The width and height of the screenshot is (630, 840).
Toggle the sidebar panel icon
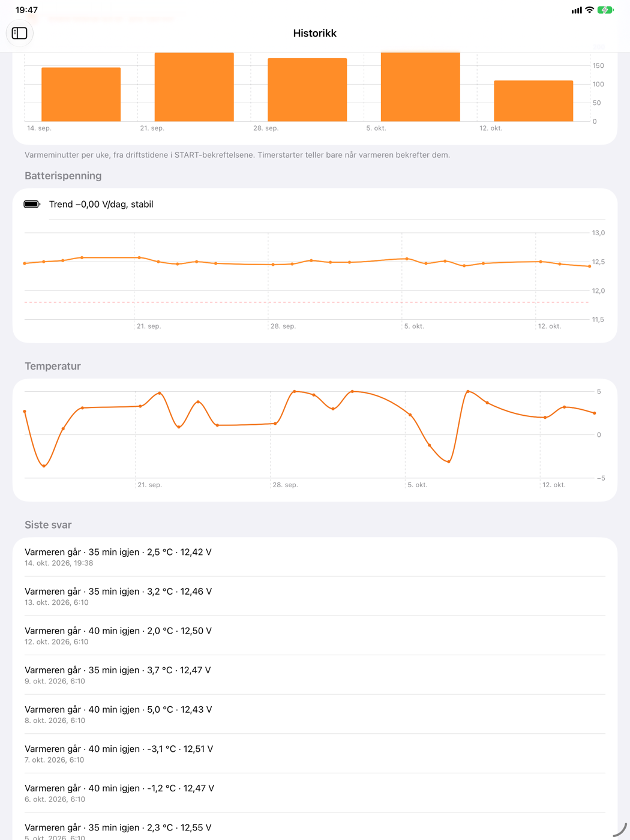pos(19,33)
